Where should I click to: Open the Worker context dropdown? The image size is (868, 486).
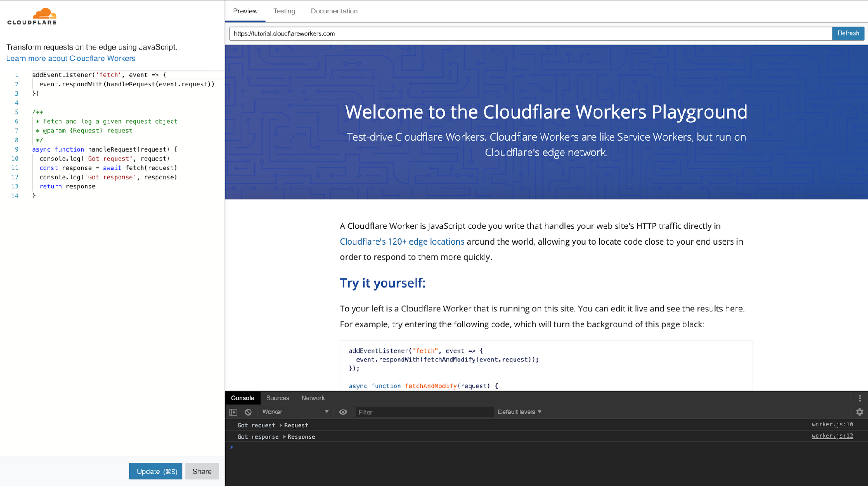pyautogui.click(x=295, y=412)
